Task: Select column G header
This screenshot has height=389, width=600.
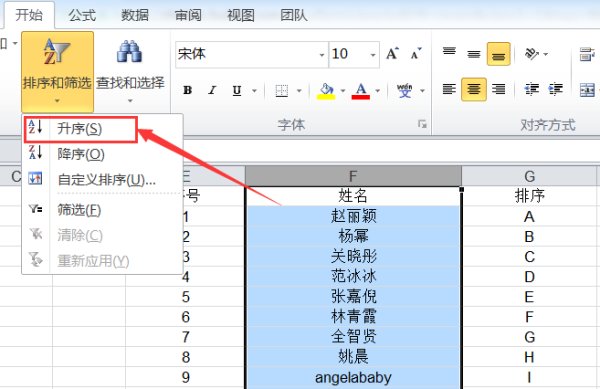Action: [530, 176]
